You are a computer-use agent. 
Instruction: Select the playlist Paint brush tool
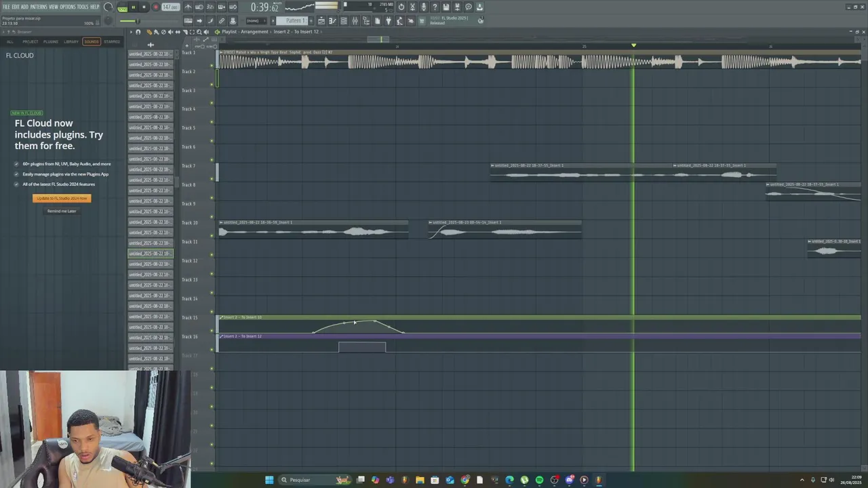click(156, 32)
